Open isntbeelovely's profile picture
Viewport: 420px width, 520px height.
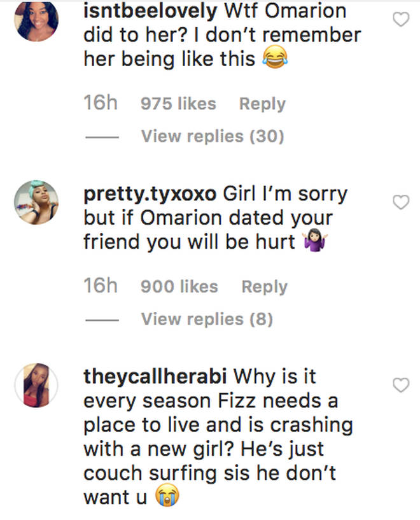tap(36, 20)
